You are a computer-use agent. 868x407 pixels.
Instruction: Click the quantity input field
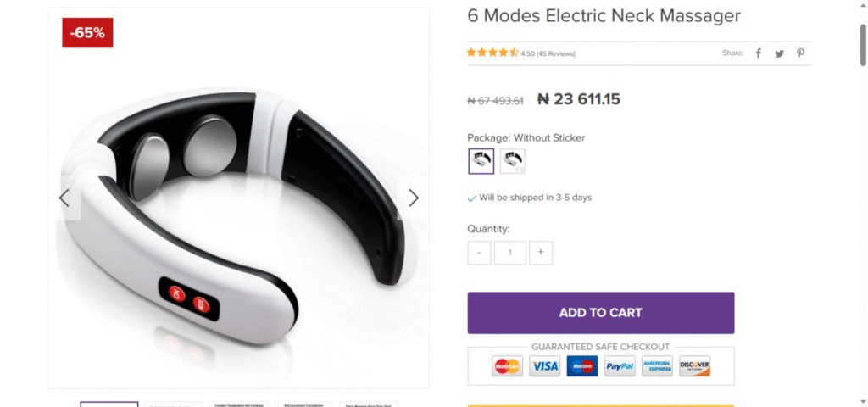pos(510,253)
